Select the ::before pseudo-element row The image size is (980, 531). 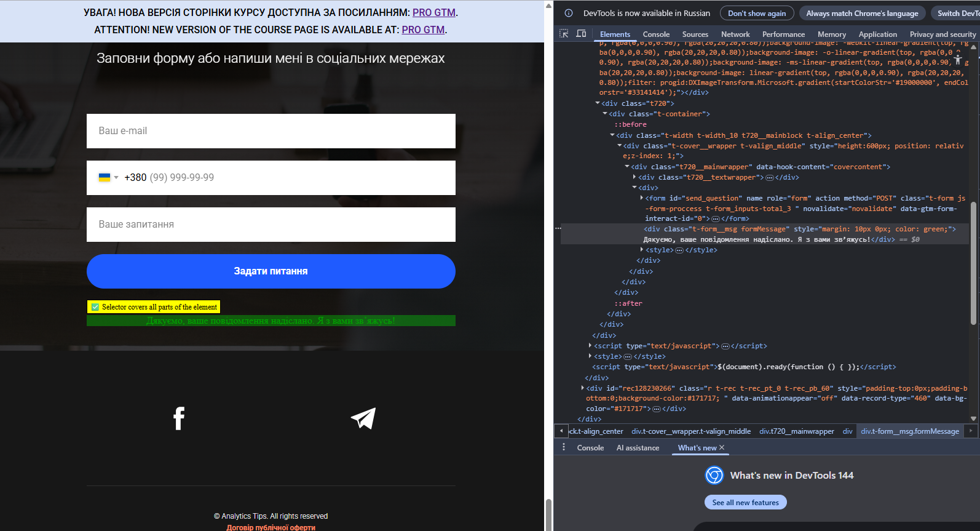point(630,124)
